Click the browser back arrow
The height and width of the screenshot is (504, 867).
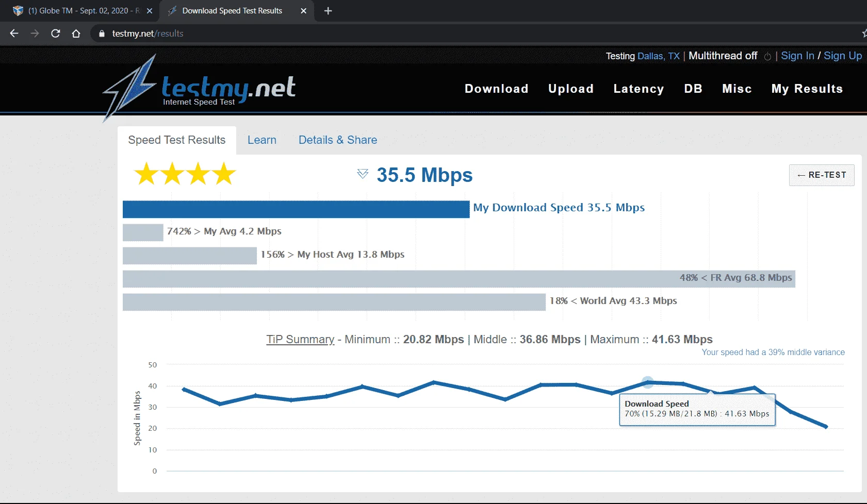pos(14,33)
